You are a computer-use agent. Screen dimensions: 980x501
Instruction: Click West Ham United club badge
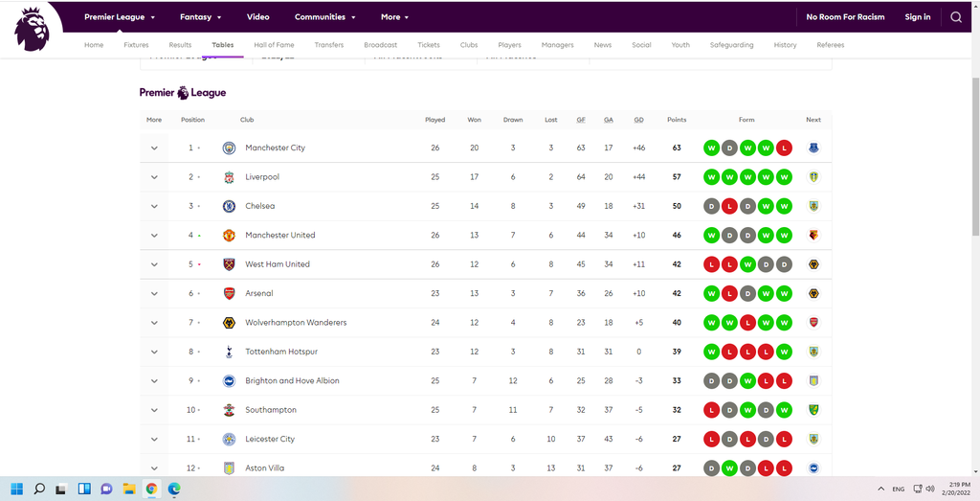coord(230,264)
